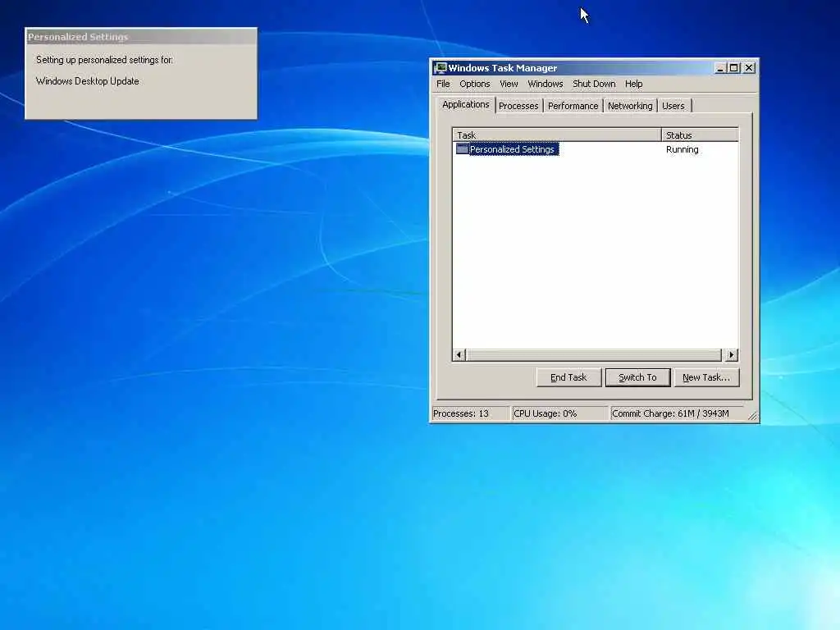840x630 pixels.
Task: Click the Windows Desktop Update text
Action: 87,81
